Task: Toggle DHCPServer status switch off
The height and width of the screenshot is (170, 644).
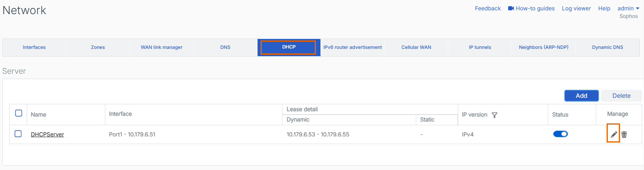Action: click(x=560, y=134)
